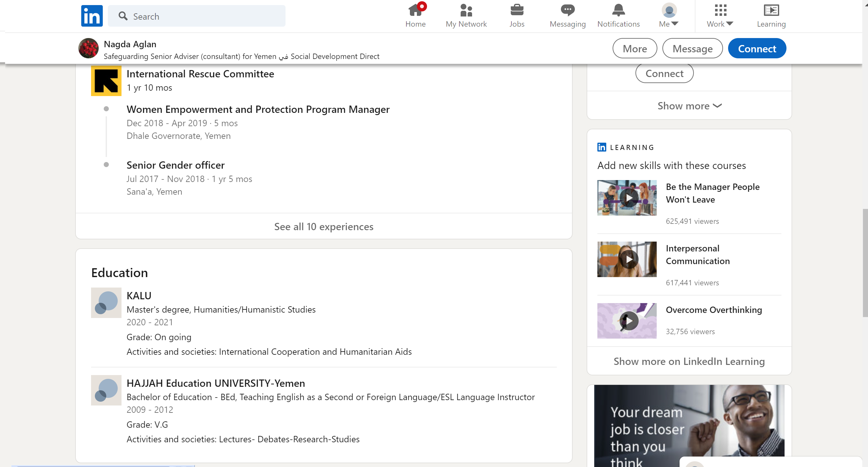Play the Overcome Overthinking course video
This screenshot has width=868, height=467.
point(629,321)
